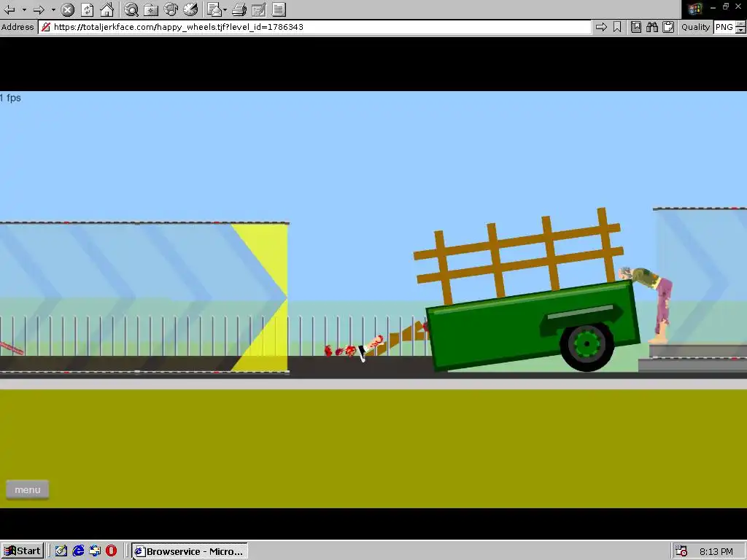Click the third quick launch icon

[95, 551]
